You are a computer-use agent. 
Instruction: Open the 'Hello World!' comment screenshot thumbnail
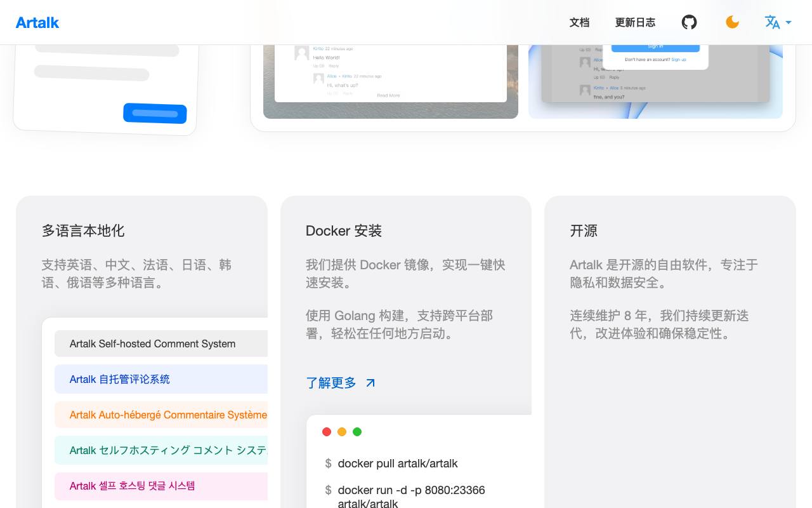pyautogui.click(x=391, y=81)
